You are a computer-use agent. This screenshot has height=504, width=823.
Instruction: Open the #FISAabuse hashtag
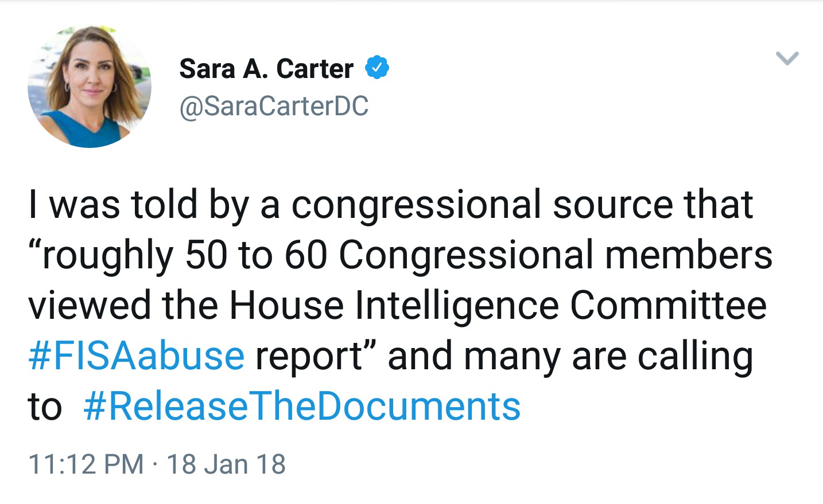(x=137, y=355)
